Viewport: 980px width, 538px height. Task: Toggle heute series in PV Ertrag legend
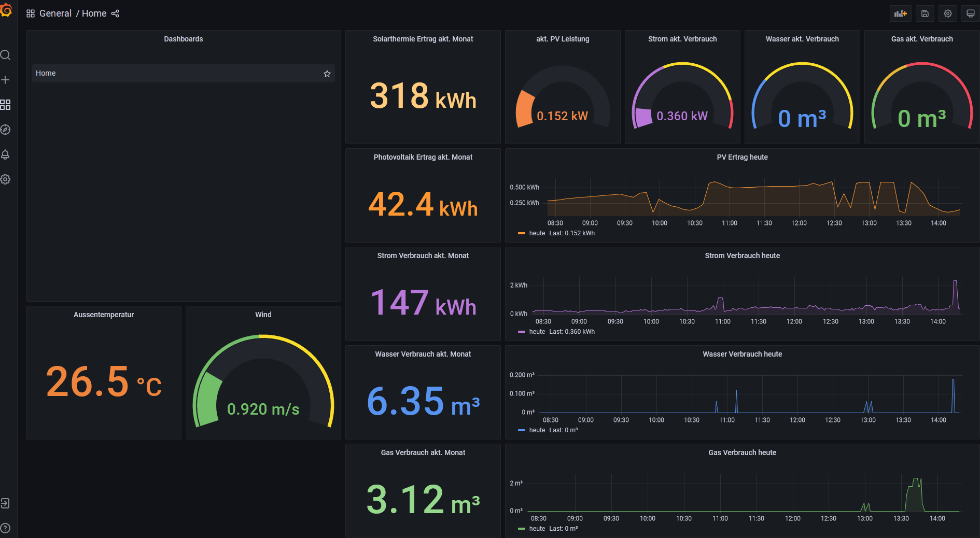[x=537, y=233]
